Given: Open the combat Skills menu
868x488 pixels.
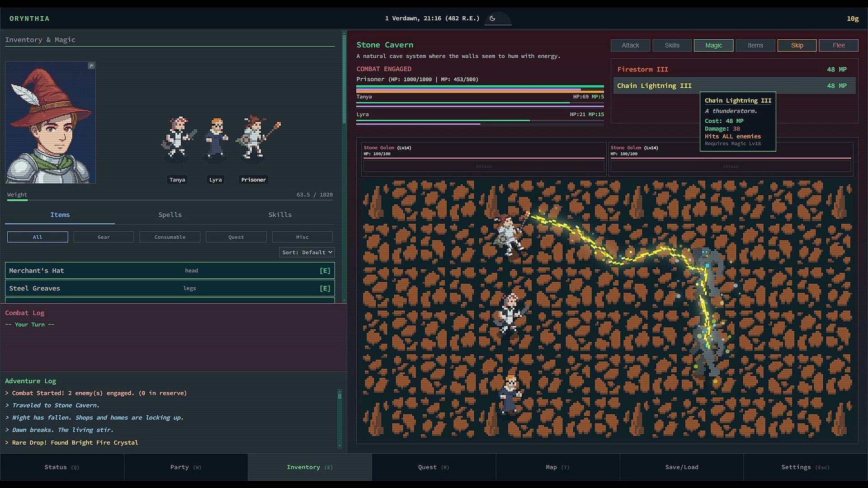Looking at the screenshot, I should 672,45.
